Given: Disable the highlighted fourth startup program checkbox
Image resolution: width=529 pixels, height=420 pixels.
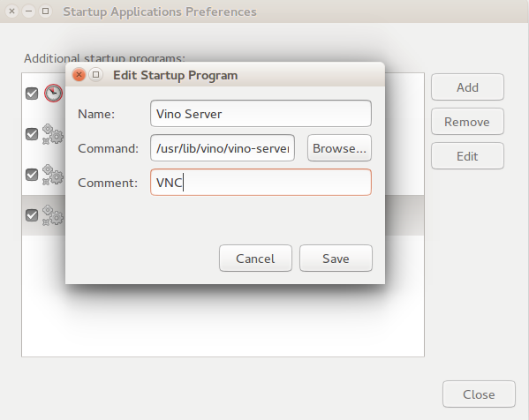Looking at the screenshot, I should (x=32, y=214).
